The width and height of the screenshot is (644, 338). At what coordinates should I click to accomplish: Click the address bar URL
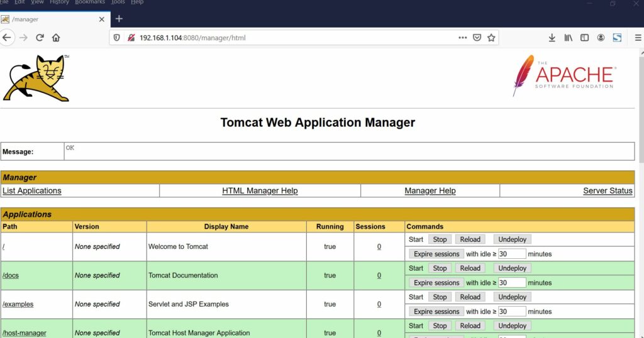[x=192, y=38]
